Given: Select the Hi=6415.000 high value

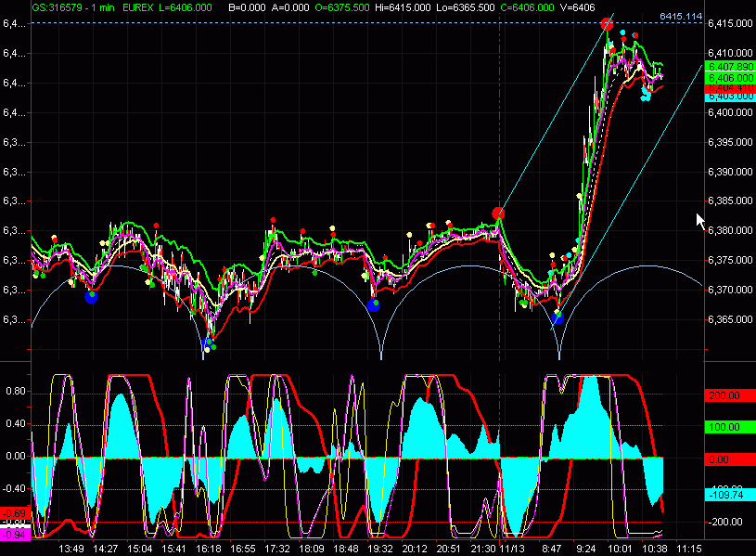Looking at the screenshot, I should (x=403, y=7).
